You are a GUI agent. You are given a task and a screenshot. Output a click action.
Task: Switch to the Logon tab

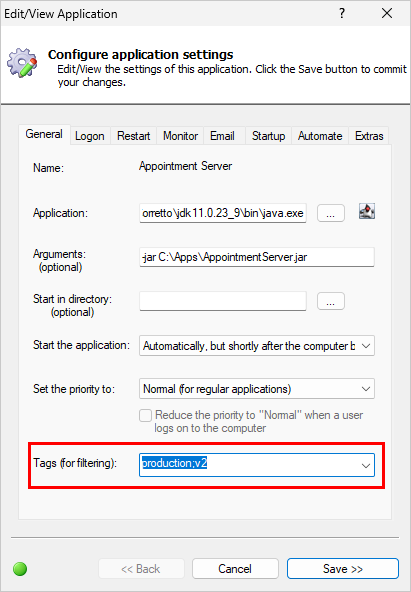point(90,136)
